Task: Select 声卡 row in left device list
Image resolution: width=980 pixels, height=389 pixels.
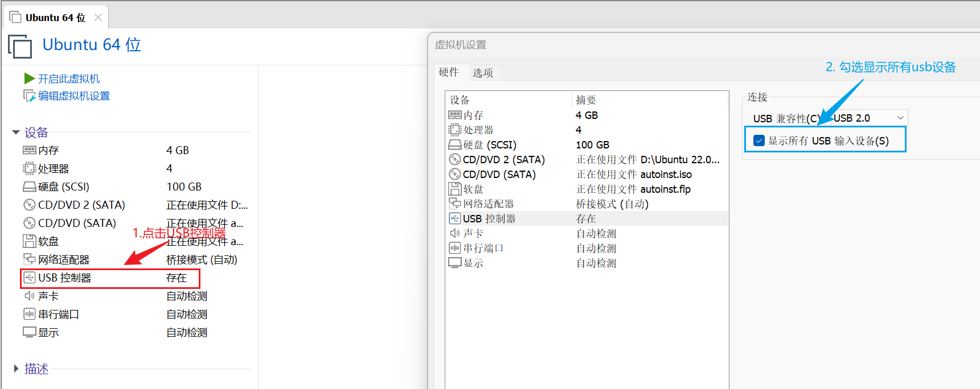Action: click(136, 296)
